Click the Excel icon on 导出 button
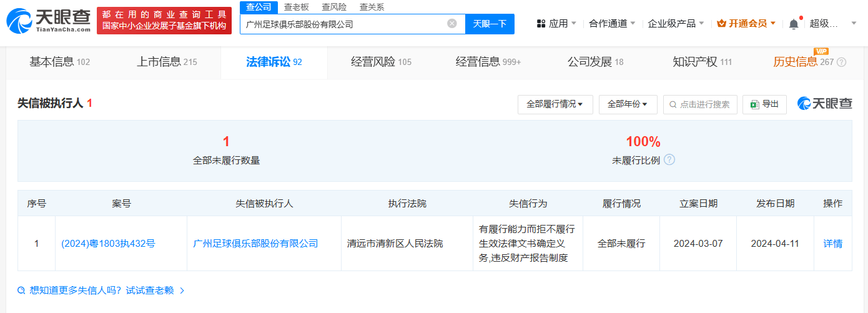Viewport: 868px width, 313px height. click(x=754, y=104)
